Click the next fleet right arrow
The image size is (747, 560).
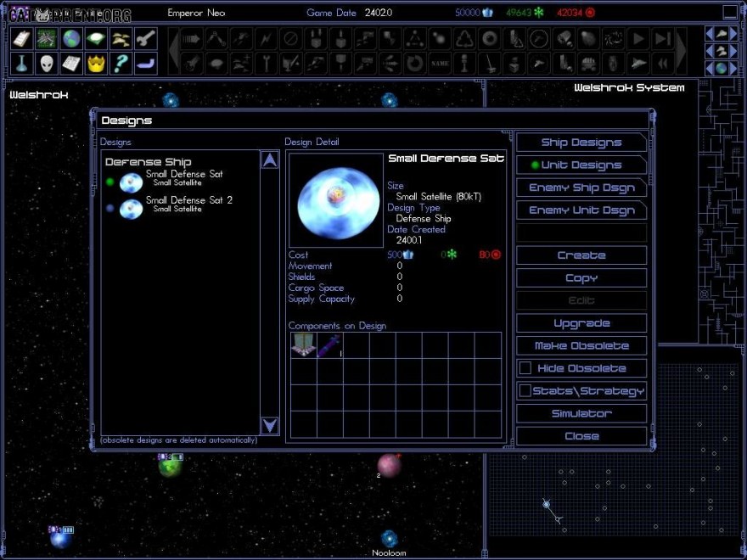coord(733,51)
